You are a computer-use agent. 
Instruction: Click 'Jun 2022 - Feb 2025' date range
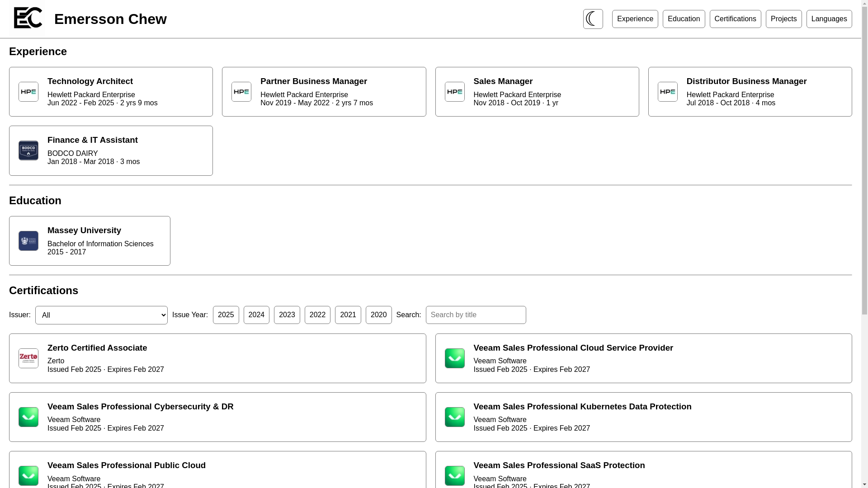(x=81, y=103)
